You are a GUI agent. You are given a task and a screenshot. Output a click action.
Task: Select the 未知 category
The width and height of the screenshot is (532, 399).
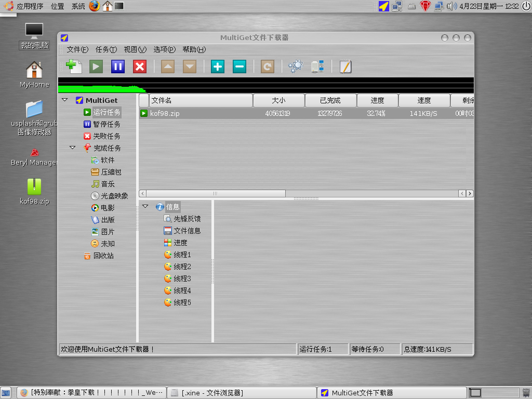coord(108,244)
